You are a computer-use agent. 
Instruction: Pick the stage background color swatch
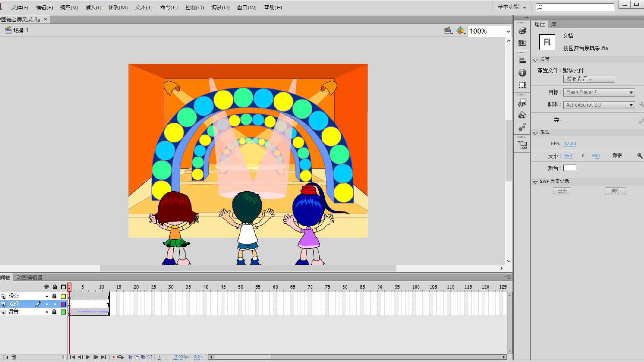(570, 168)
